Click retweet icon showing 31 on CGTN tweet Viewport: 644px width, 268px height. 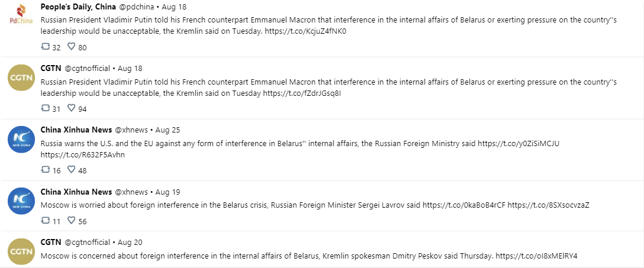click(46, 108)
